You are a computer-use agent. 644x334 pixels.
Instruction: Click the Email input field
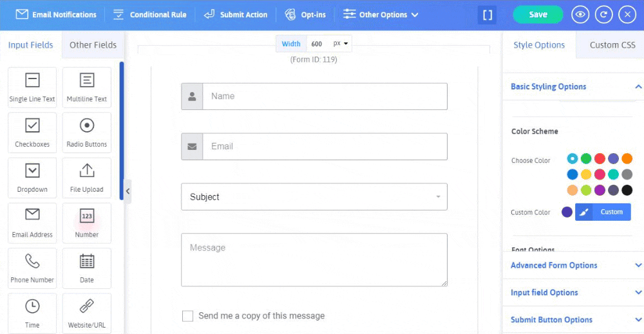tap(325, 147)
